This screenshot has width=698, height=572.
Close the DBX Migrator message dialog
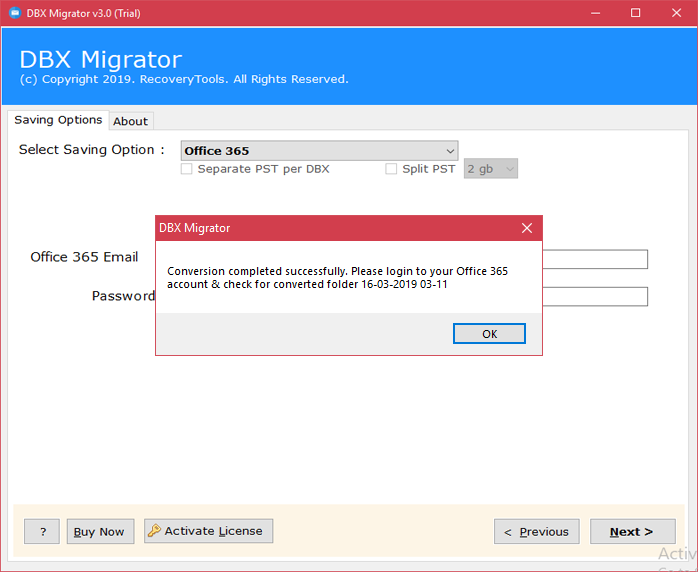[527, 228]
